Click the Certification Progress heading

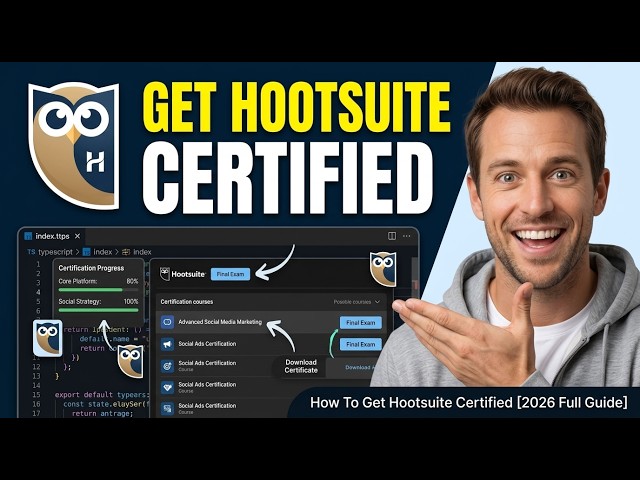(91, 268)
